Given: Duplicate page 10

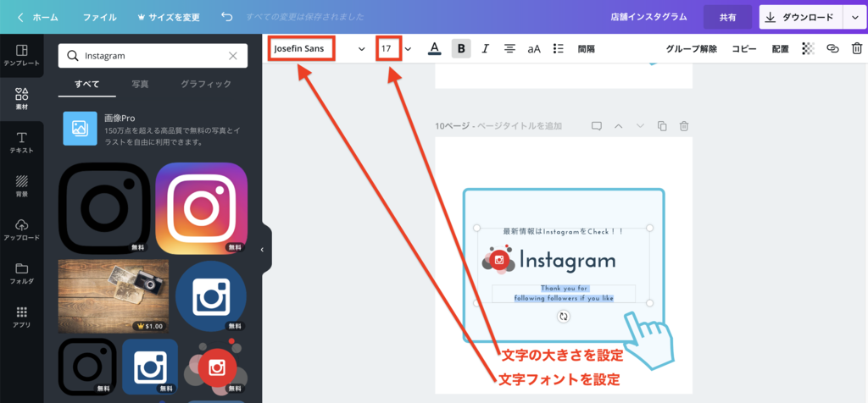Looking at the screenshot, I should [662, 126].
